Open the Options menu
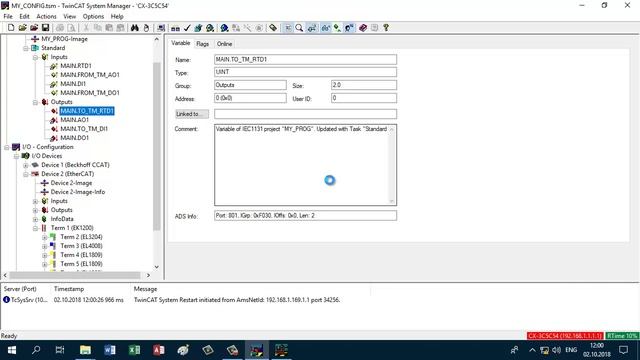 point(93,16)
